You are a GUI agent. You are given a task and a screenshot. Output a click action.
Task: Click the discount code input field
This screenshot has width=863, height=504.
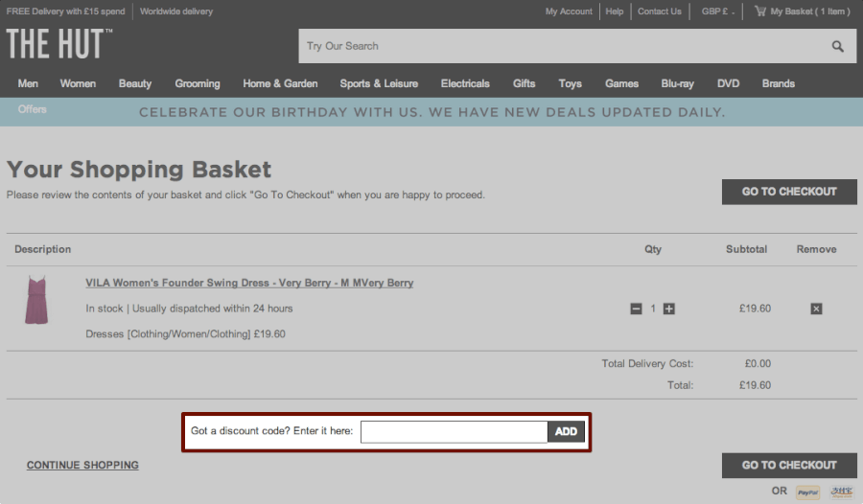pyautogui.click(x=454, y=431)
